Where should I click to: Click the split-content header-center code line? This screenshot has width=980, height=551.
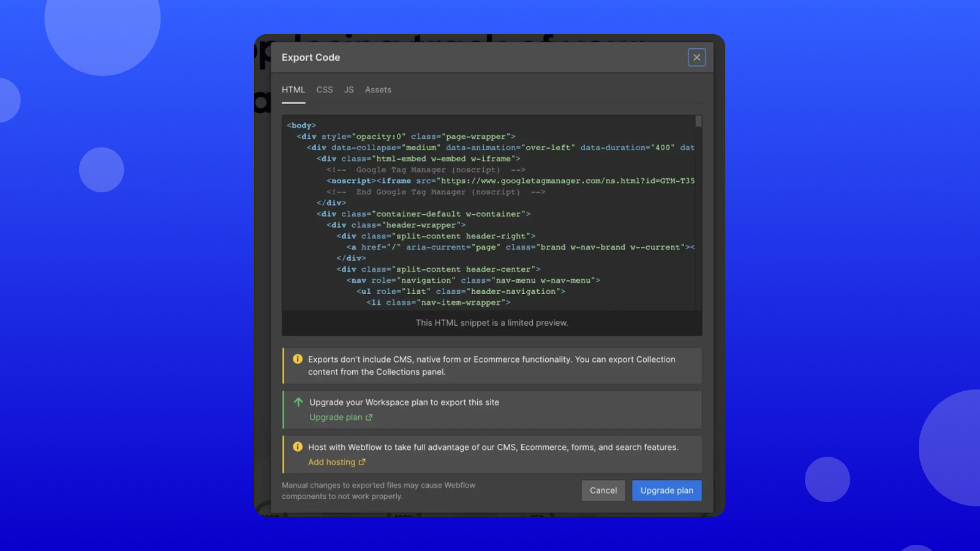click(x=439, y=269)
